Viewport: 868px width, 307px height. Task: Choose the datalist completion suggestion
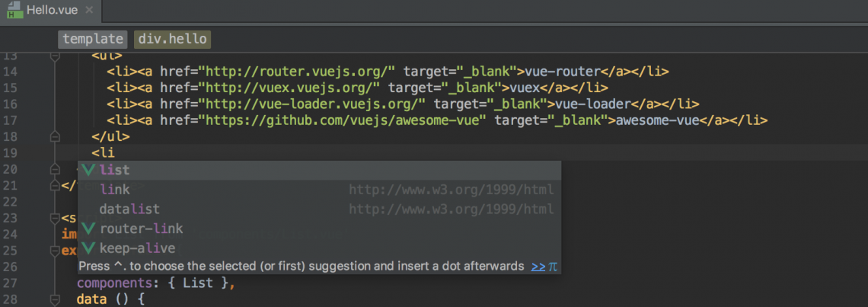click(320, 209)
